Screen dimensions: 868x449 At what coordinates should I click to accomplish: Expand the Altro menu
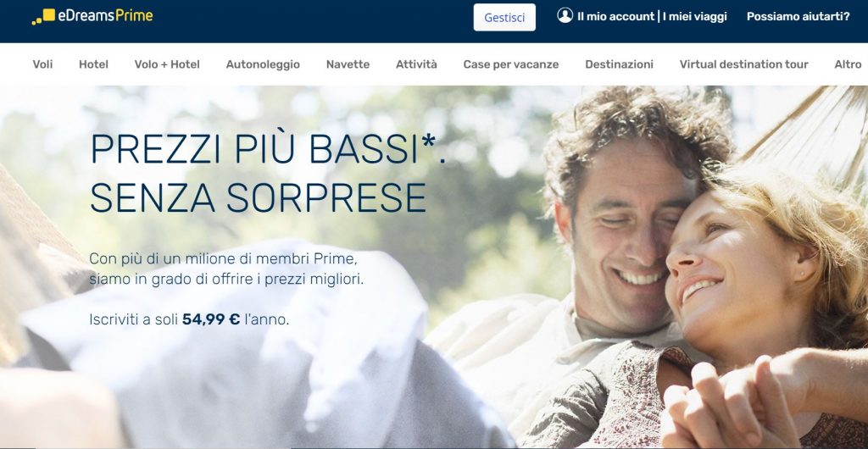[x=848, y=64]
